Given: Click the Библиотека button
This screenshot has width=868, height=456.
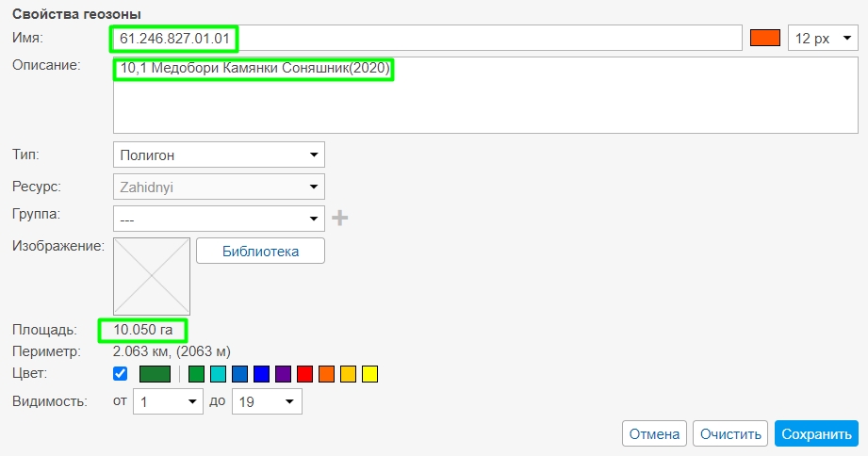Looking at the screenshot, I should (x=260, y=252).
